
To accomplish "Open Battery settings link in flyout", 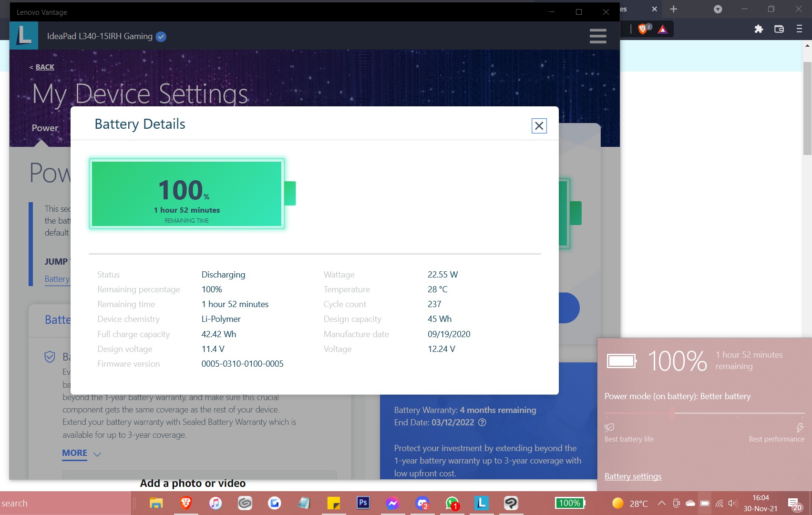I will pos(633,476).
